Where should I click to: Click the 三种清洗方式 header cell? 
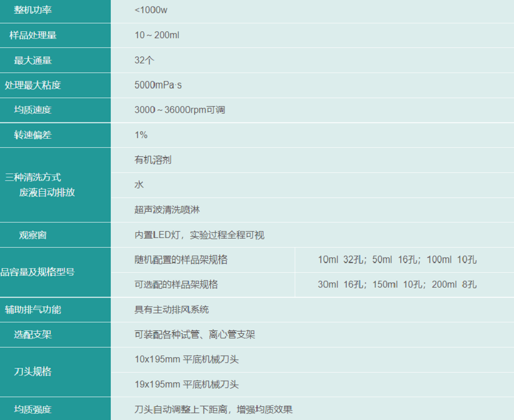[x=33, y=177]
